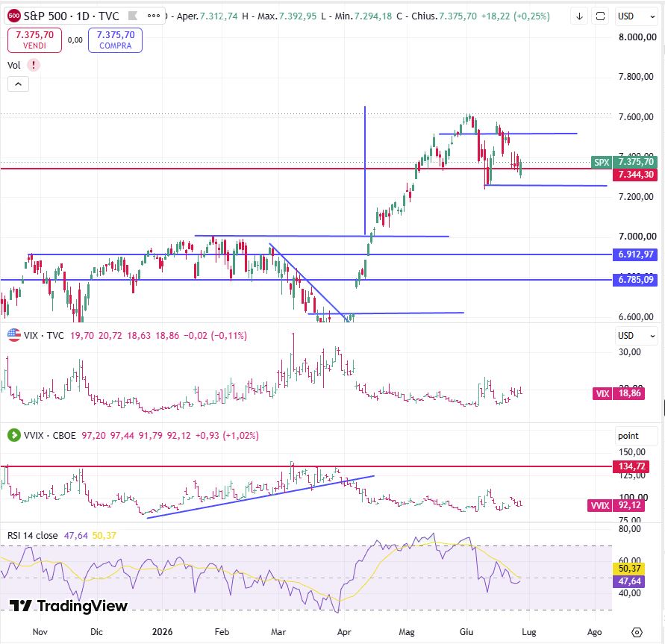Click the purple RSI 47,64 axis label
The height and width of the screenshot is (644, 665).
click(629, 581)
